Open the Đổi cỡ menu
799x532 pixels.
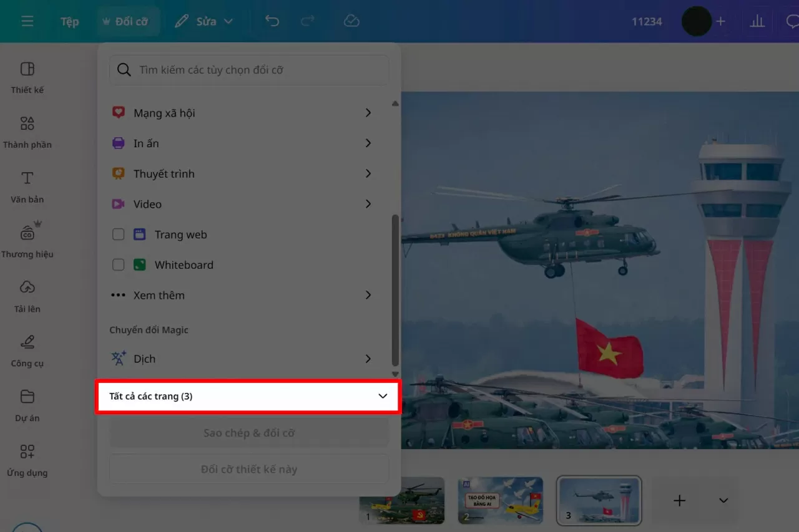[128, 21]
